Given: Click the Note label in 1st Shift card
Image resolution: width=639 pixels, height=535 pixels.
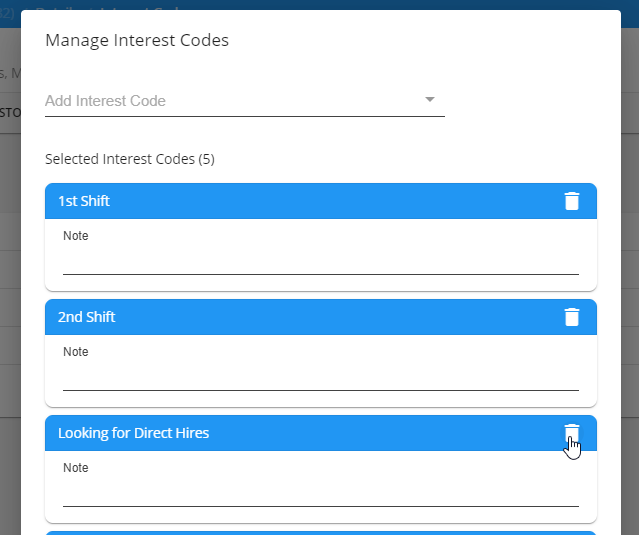Looking at the screenshot, I should point(76,236).
